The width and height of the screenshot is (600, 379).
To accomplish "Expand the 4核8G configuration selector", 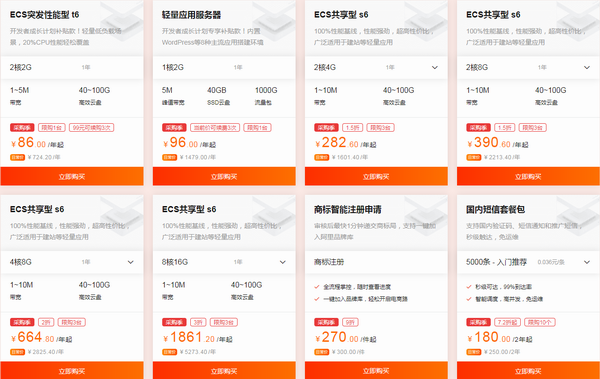I will (130, 262).
